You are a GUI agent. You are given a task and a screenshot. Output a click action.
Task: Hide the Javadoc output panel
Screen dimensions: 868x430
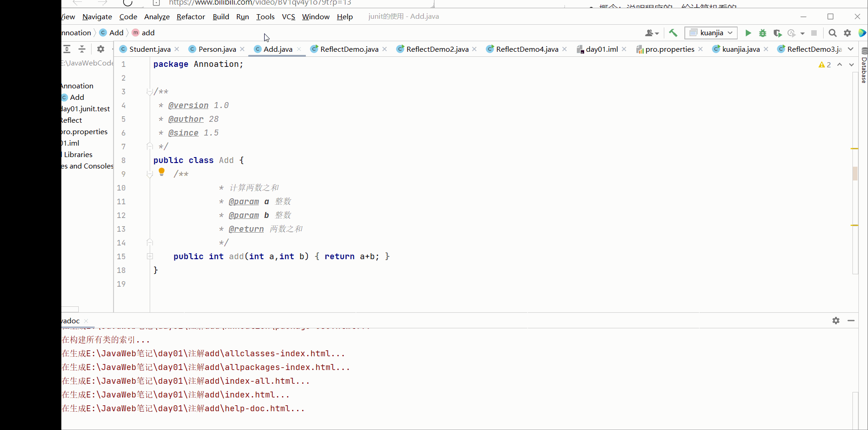(x=851, y=321)
